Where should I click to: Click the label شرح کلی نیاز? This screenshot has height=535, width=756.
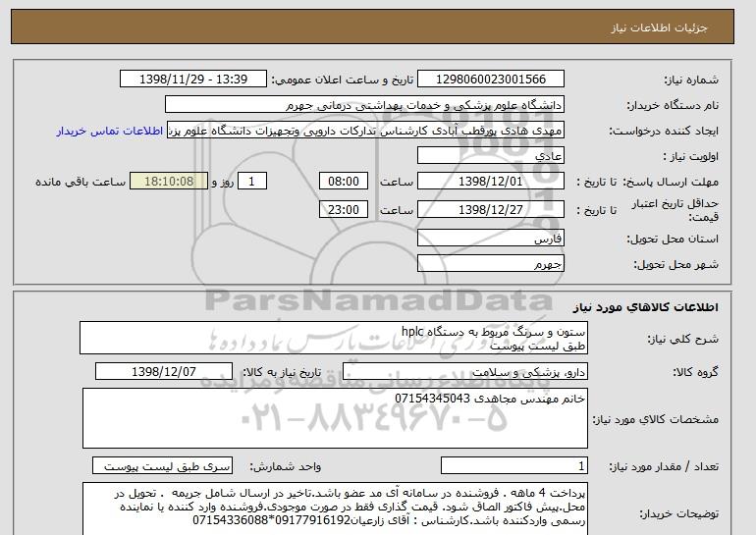coord(683,339)
